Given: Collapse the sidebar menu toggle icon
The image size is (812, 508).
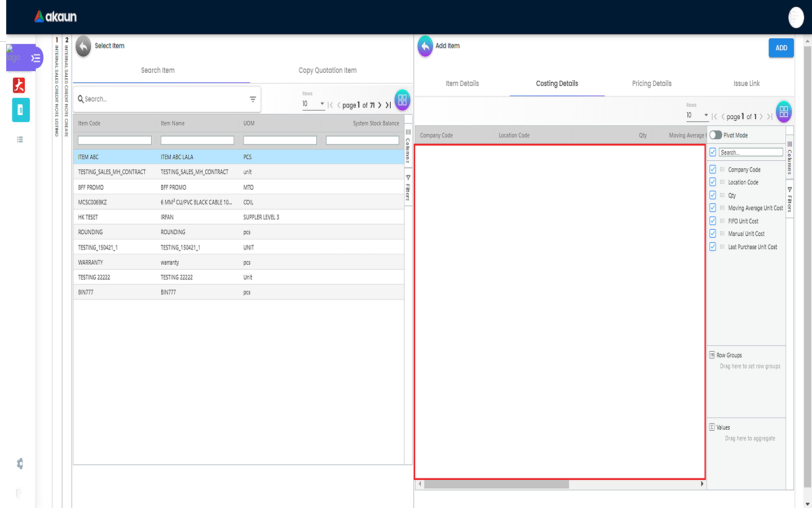Looking at the screenshot, I should click(x=36, y=58).
